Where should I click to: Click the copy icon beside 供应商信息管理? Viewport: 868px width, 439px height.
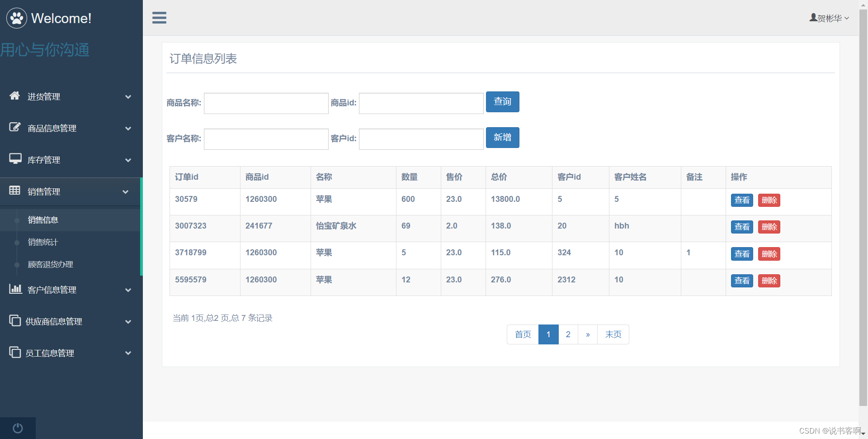[x=15, y=320]
